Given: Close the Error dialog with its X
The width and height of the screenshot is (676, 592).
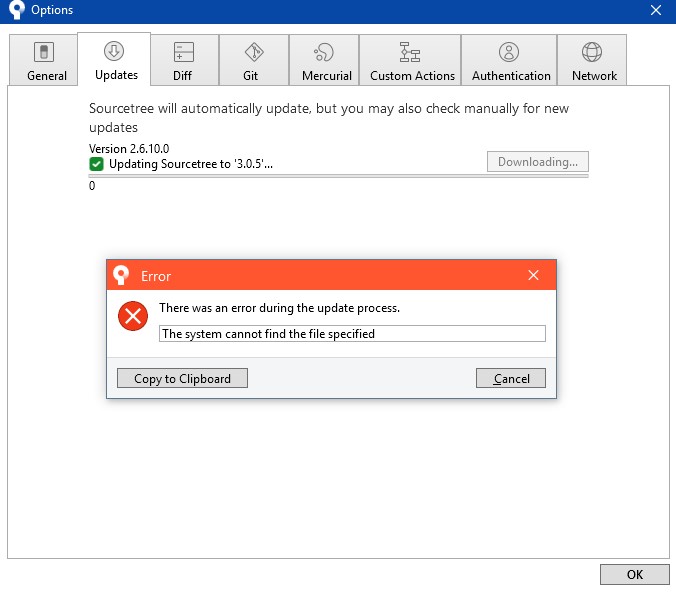Looking at the screenshot, I should [533, 275].
